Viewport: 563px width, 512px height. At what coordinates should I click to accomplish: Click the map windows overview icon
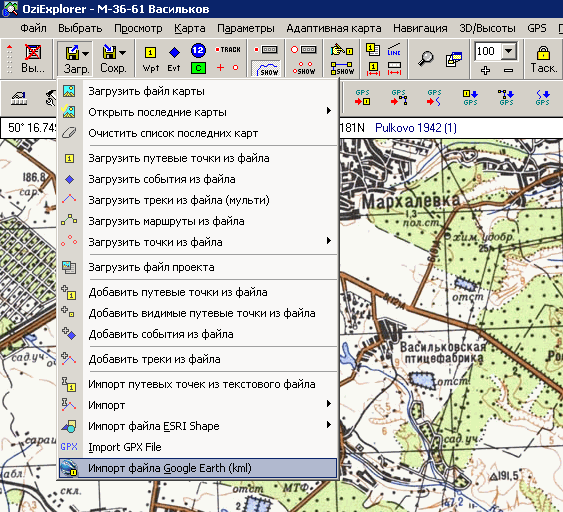pos(454,59)
